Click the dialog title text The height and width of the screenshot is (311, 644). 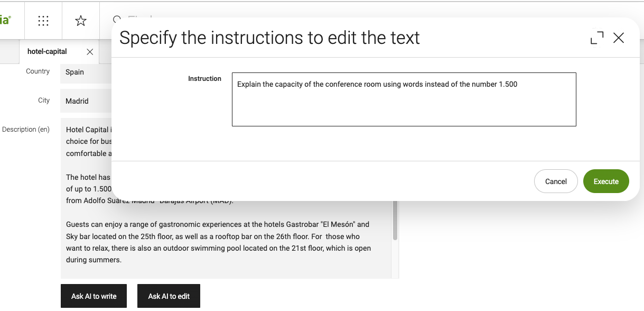269,38
